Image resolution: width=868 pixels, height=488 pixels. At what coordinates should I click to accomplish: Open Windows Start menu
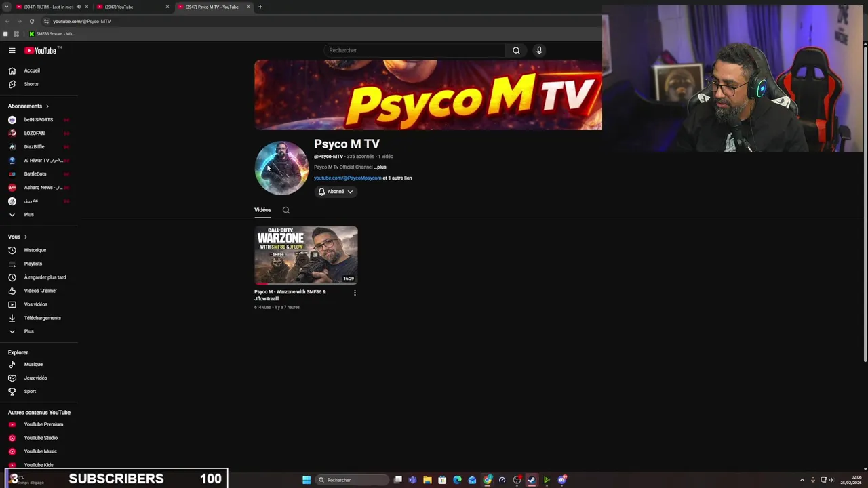point(307,480)
